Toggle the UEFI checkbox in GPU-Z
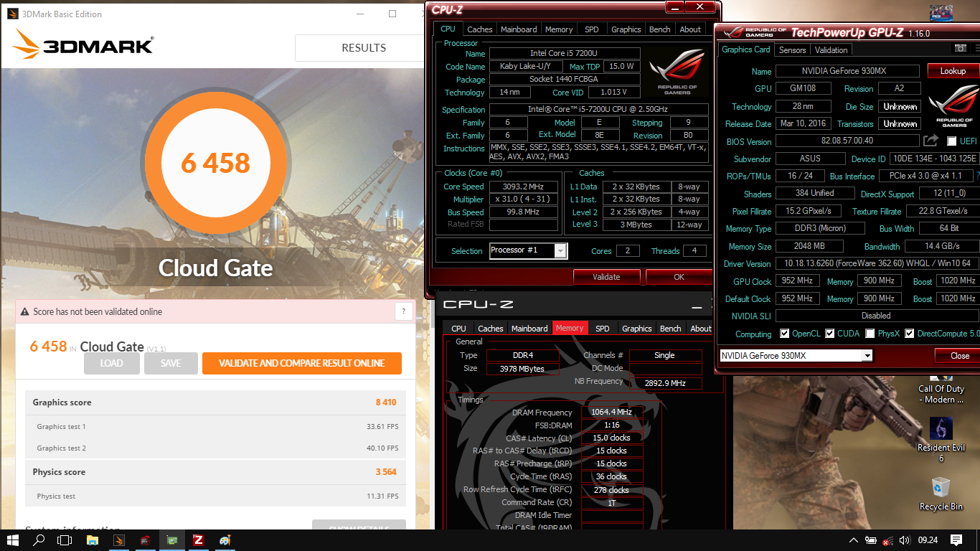Image resolution: width=980 pixels, height=551 pixels. coord(952,141)
